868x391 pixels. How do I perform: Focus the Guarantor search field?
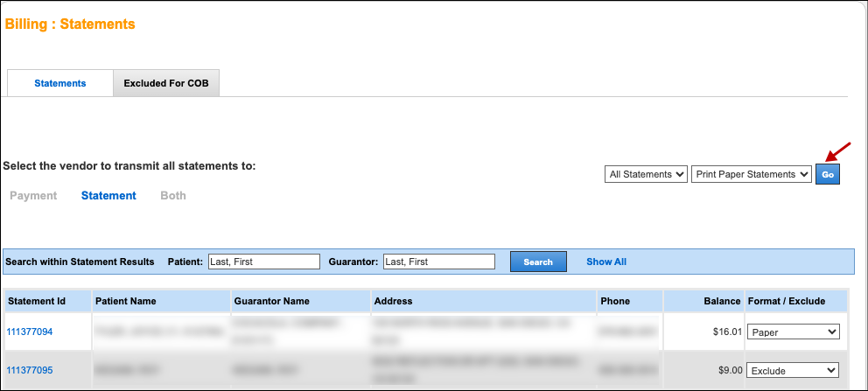[x=439, y=262]
